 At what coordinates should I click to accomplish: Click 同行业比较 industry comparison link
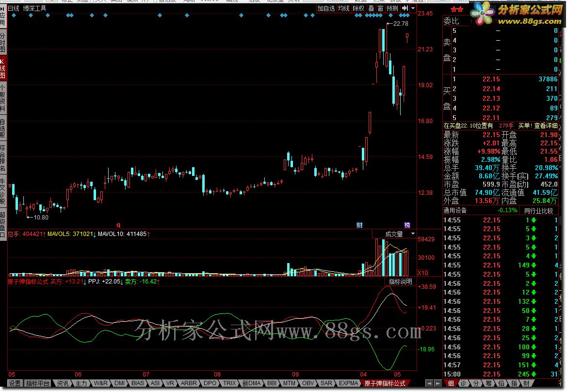coord(538,211)
